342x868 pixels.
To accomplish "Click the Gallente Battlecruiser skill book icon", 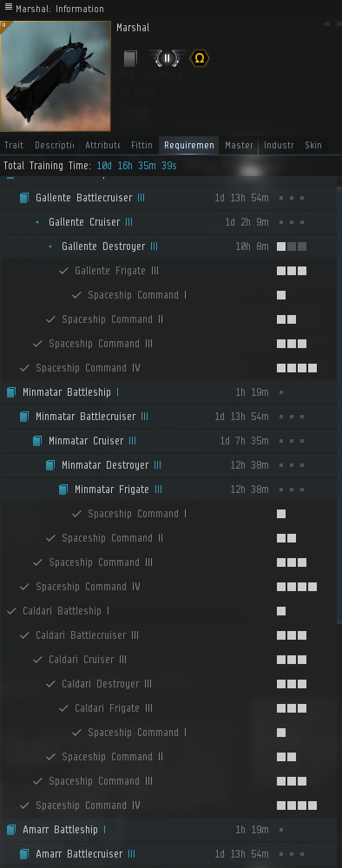I will [x=23, y=198].
